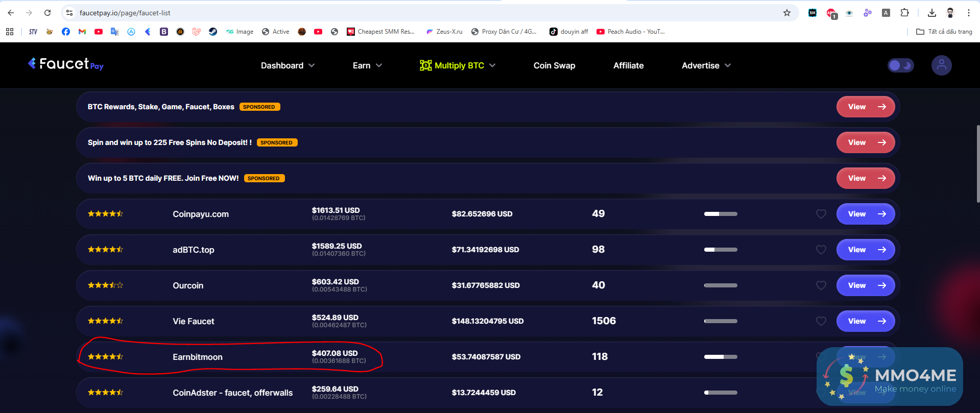Open the 'Proxy Dân Cư / 4G...' bookmark
This screenshot has width=980, height=413.
point(504,32)
